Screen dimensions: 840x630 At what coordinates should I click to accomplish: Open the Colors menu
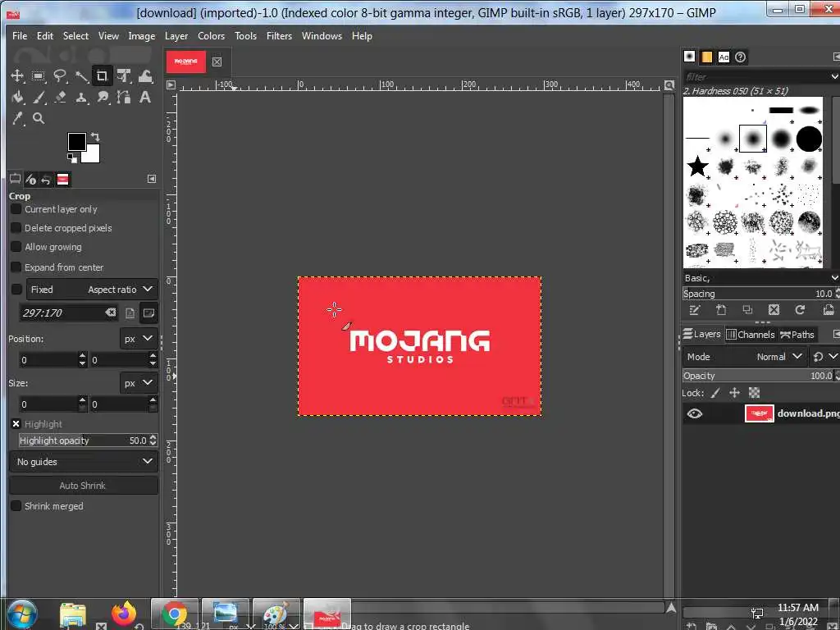click(x=211, y=36)
